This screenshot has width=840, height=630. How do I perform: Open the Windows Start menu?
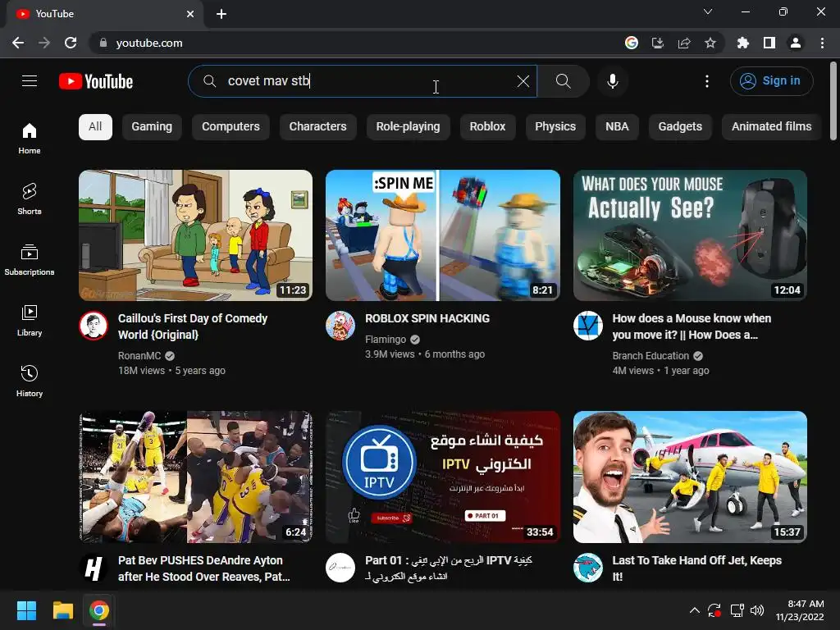coord(26,610)
